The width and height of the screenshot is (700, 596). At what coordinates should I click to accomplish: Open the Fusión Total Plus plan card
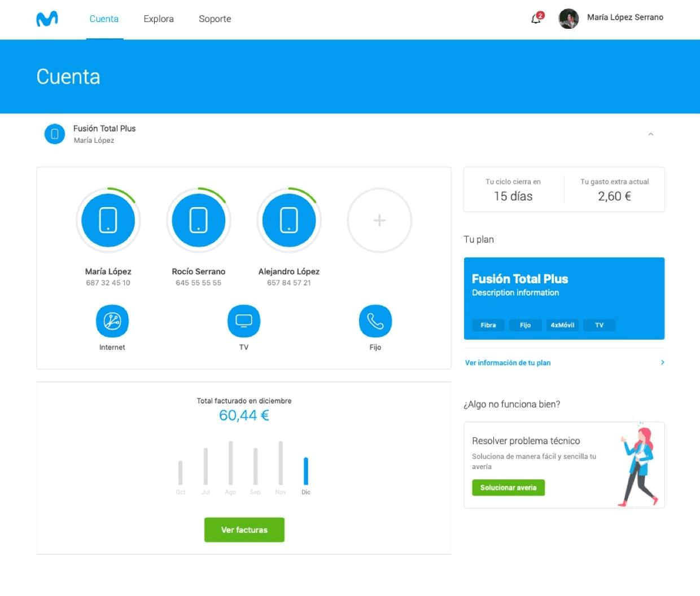(x=564, y=299)
